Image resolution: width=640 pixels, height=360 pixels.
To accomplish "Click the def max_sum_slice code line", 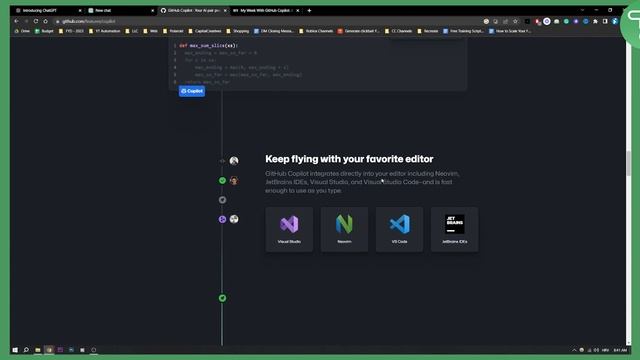I will pyautogui.click(x=208, y=46).
